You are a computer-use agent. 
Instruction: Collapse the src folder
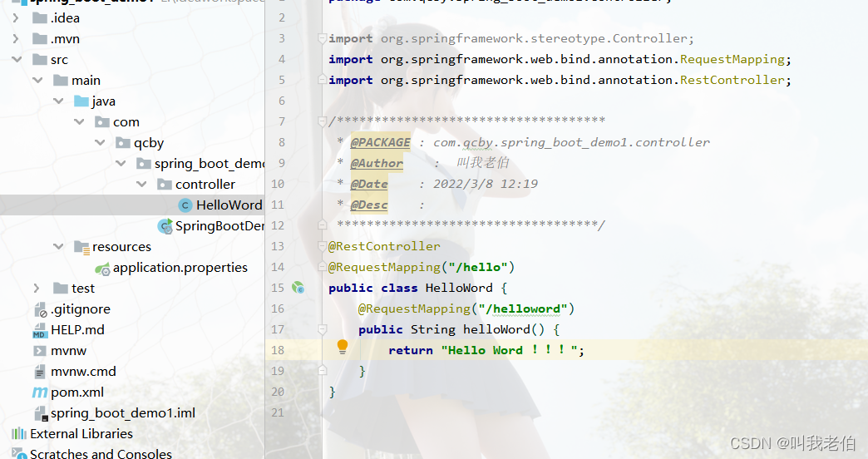click(x=17, y=59)
